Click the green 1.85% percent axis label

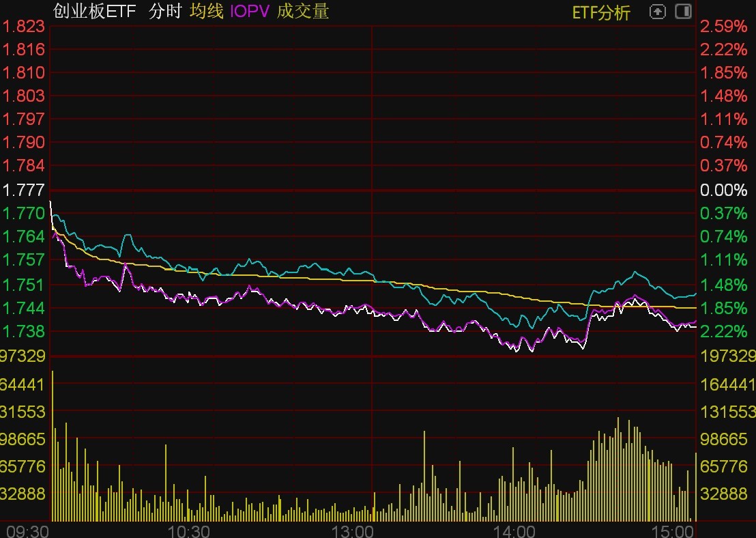click(x=723, y=307)
